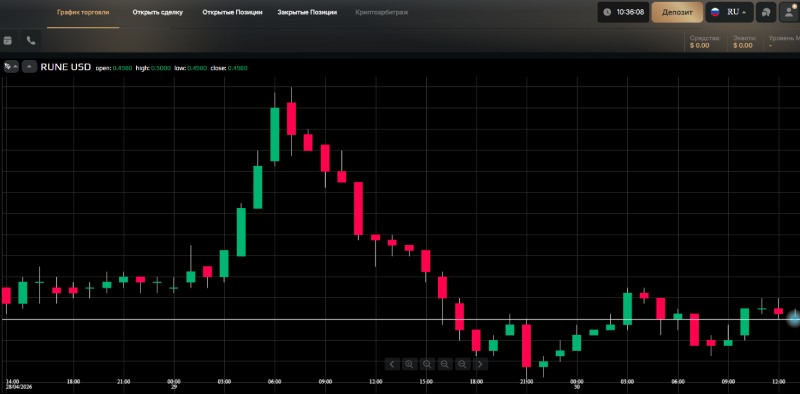Click the high price value 0.5000

[161, 68]
